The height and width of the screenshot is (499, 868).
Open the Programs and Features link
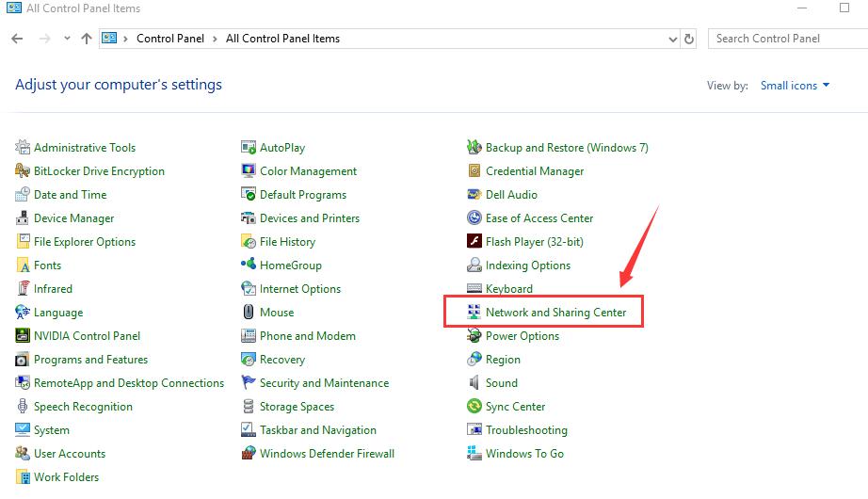90,360
